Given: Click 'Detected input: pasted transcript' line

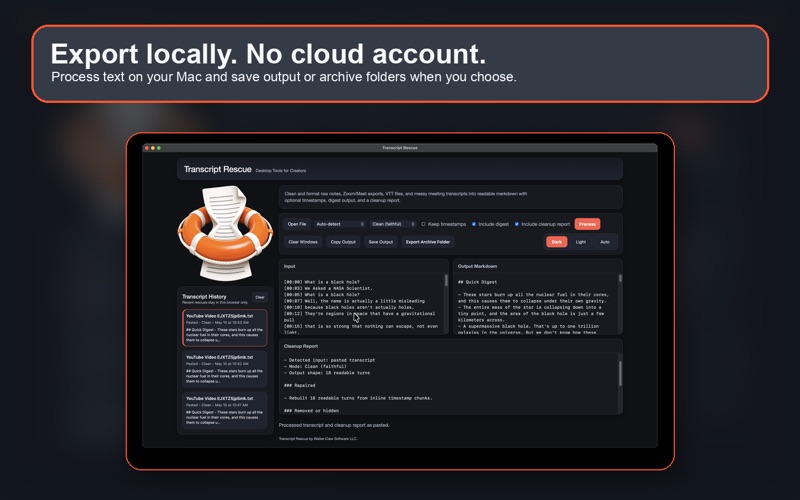Looking at the screenshot, I should point(330,360).
